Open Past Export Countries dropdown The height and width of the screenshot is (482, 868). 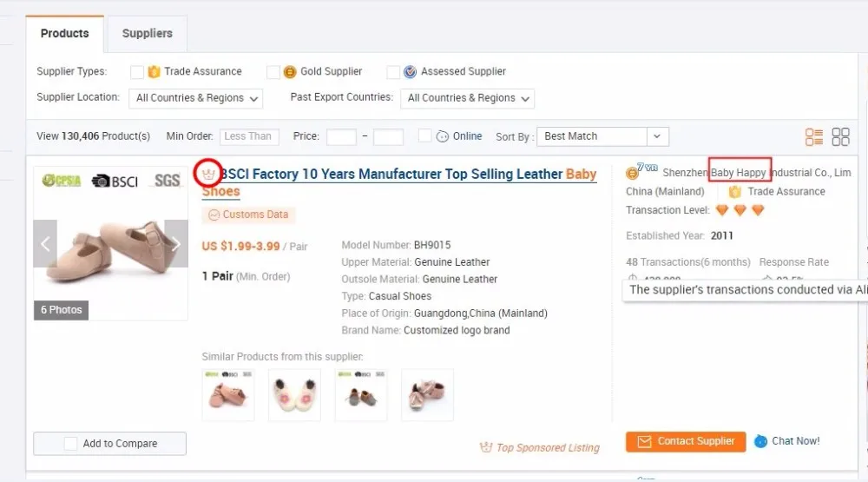pyautogui.click(x=467, y=99)
